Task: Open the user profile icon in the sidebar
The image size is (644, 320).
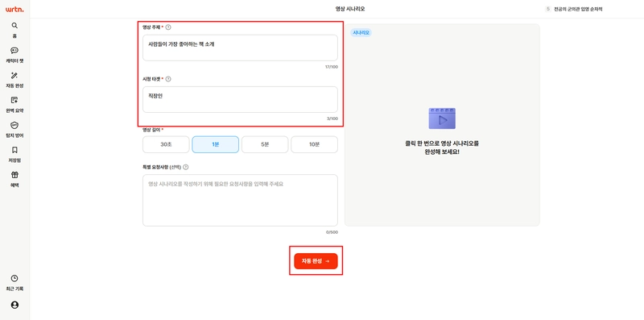Action: [x=14, y=305]
